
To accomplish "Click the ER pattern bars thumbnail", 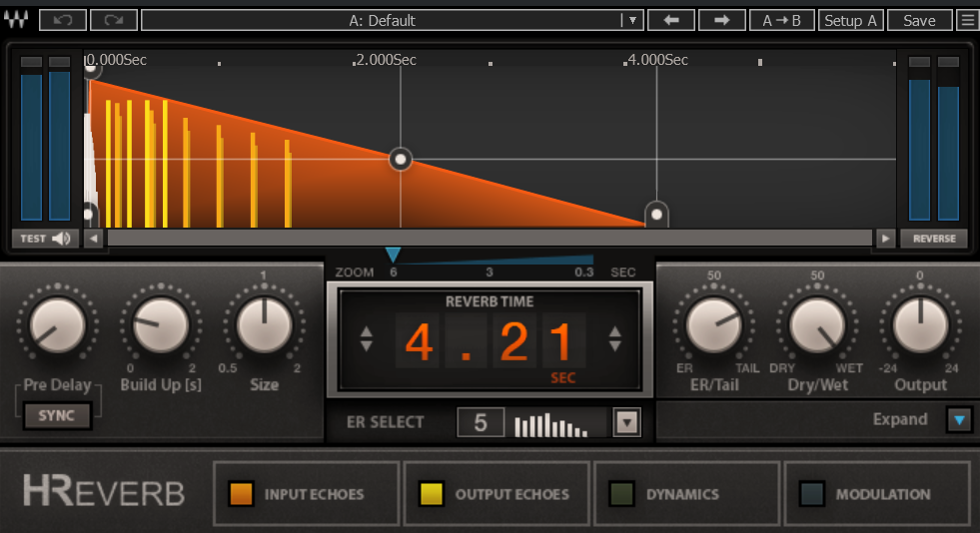I will [x=550, y=425].
